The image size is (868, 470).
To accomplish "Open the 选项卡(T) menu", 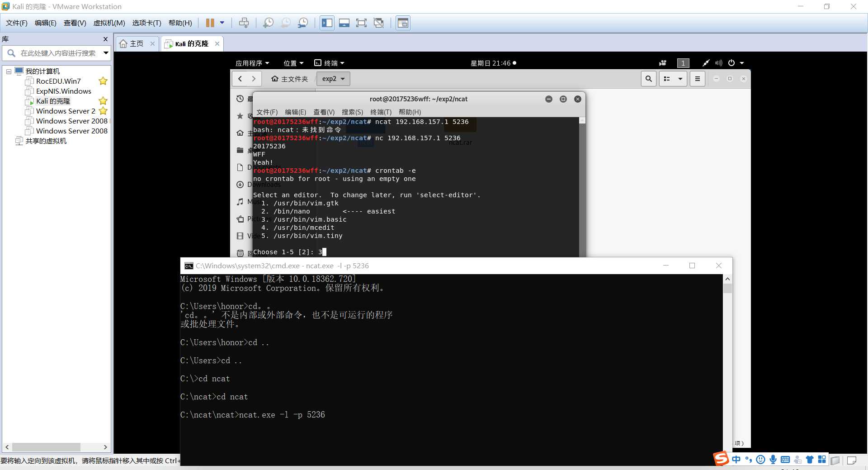I will [146, 23].
